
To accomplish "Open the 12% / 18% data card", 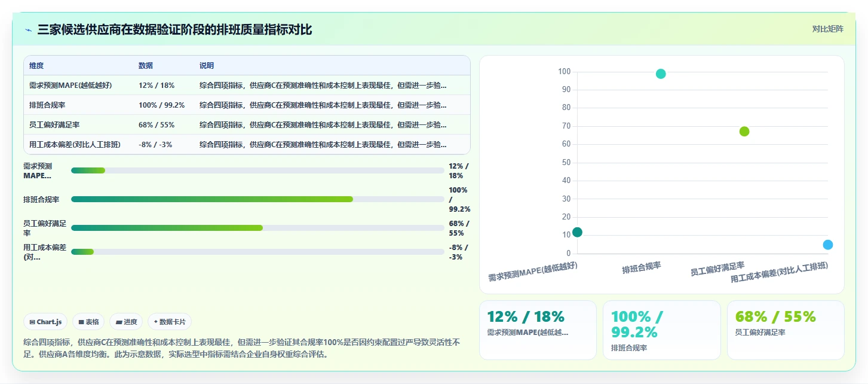I will [x=538, y=330].
